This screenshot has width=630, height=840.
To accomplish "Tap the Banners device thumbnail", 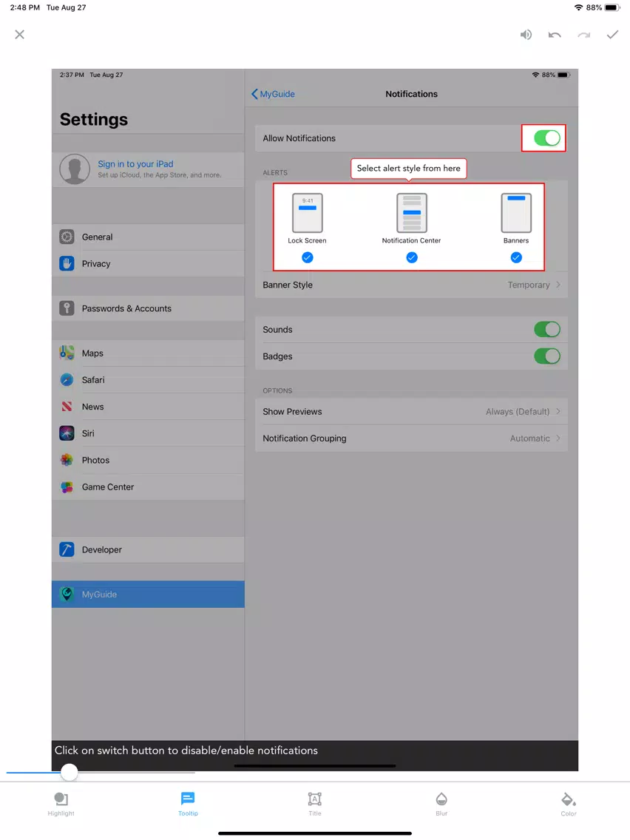I will (516, 213).
